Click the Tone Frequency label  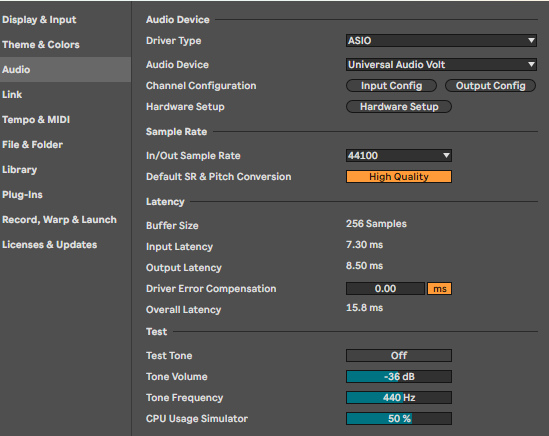(185, 398)
